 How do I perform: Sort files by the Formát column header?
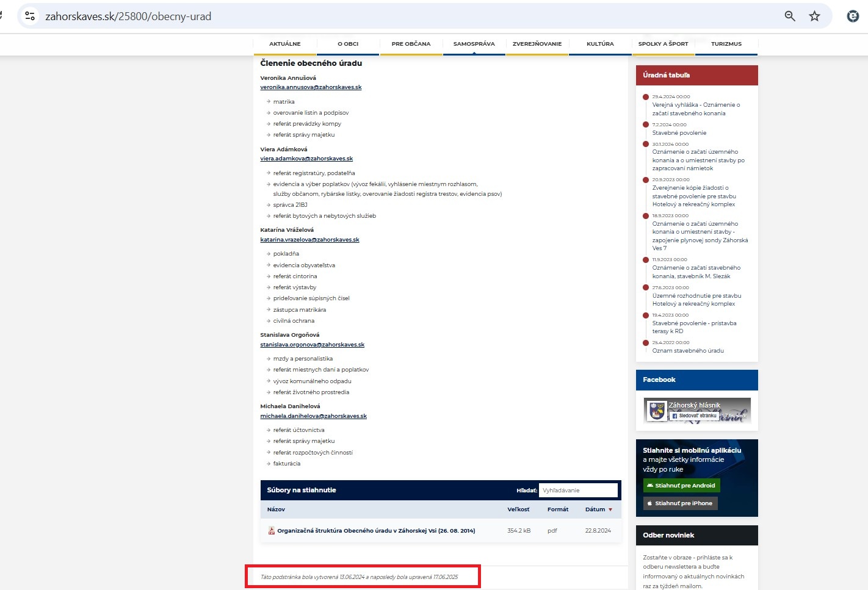point(558,509)
